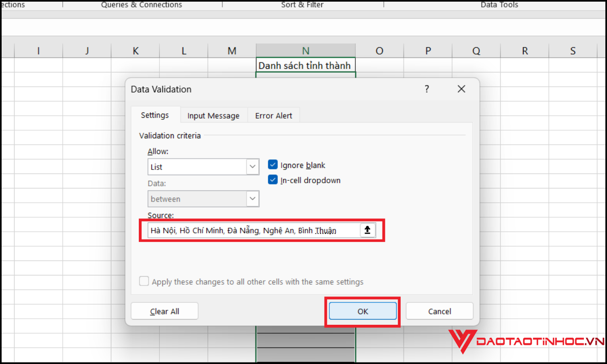Check Apply these changes to all other cells

pos(144,281)
